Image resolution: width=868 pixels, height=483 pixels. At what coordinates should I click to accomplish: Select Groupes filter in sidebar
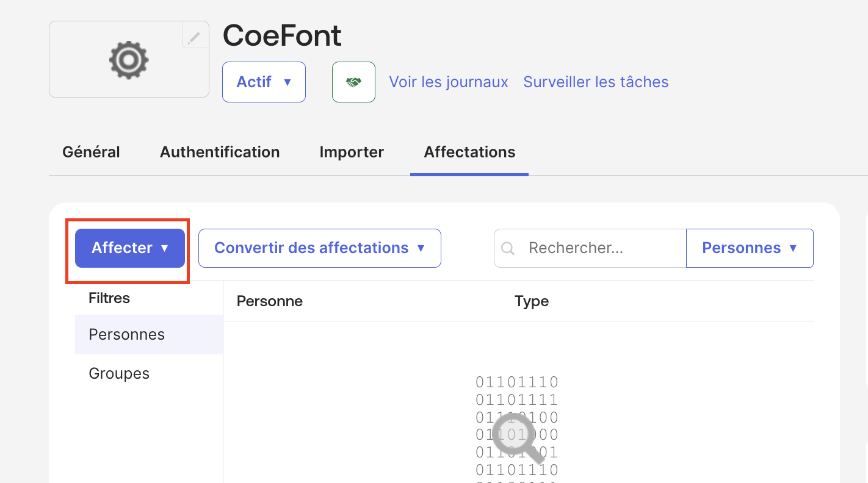[x=149, y=373]
